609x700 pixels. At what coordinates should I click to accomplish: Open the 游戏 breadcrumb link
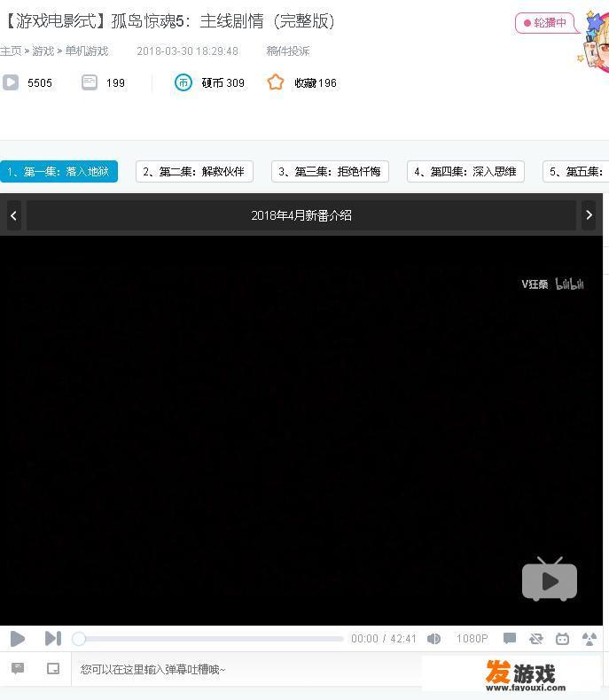pyautogui.click(x=43, y=51)
